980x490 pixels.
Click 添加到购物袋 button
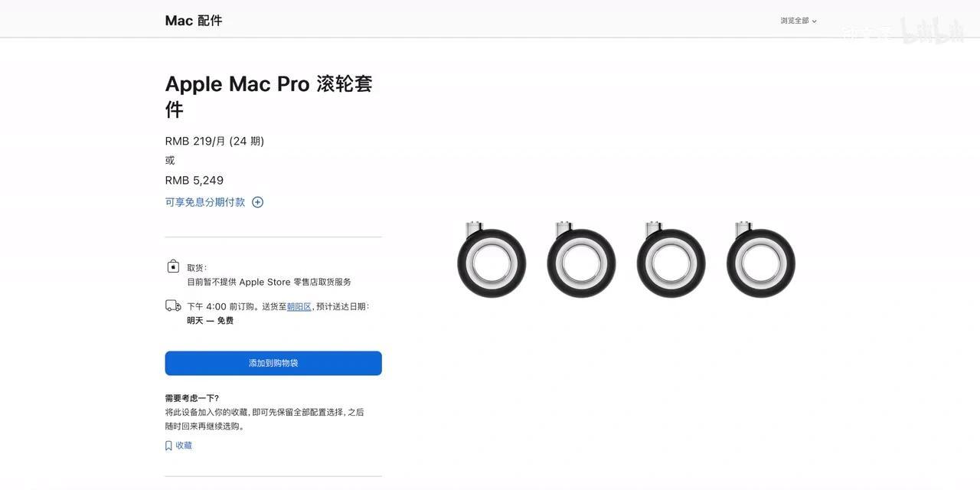point(273,363)
